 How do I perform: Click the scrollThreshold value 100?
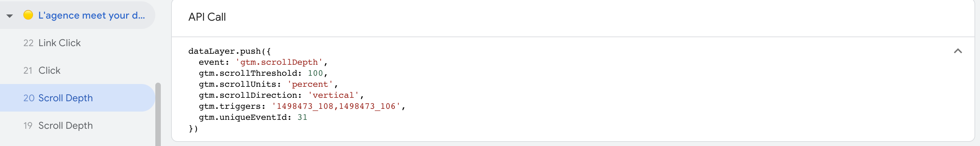tap(315, 73)
